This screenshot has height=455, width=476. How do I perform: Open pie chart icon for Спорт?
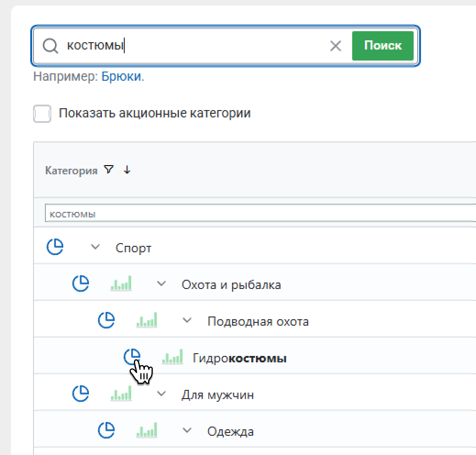(x=55, y=246)
